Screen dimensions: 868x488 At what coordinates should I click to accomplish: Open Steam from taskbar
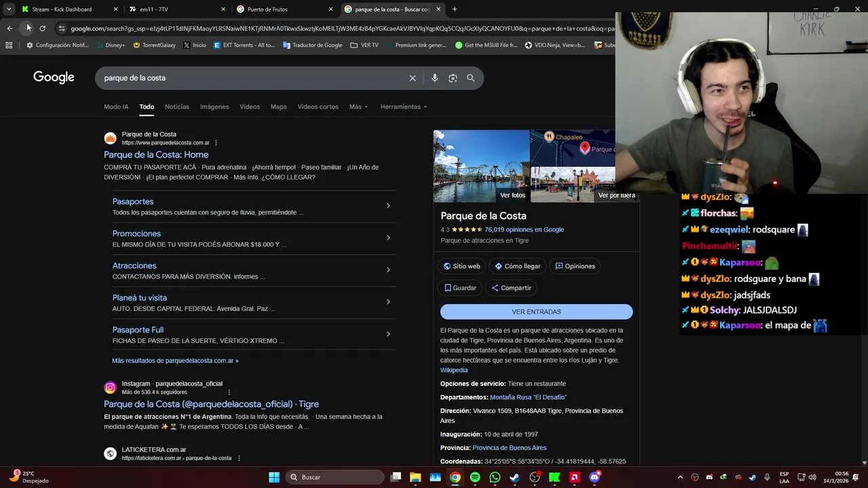515,477
